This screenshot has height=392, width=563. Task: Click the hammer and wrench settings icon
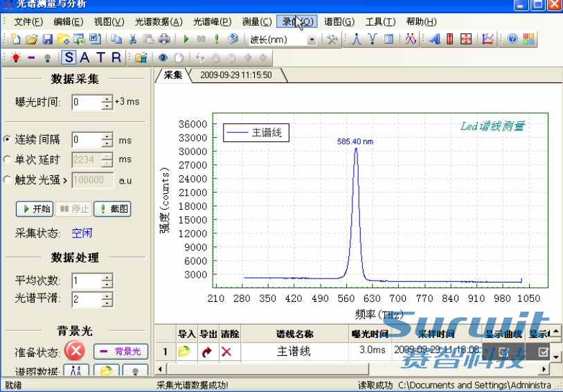[332, 39]
